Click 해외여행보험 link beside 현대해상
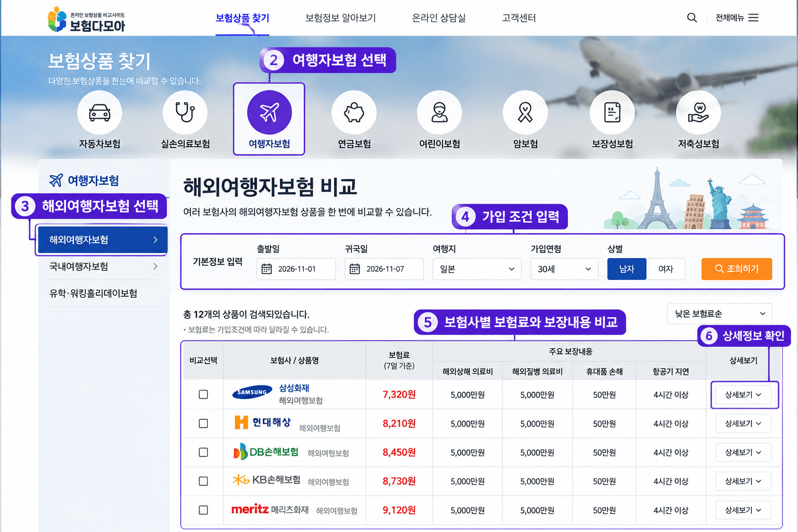Image resolution: width=798 pixels, height=532 pixels. point(320,428)
